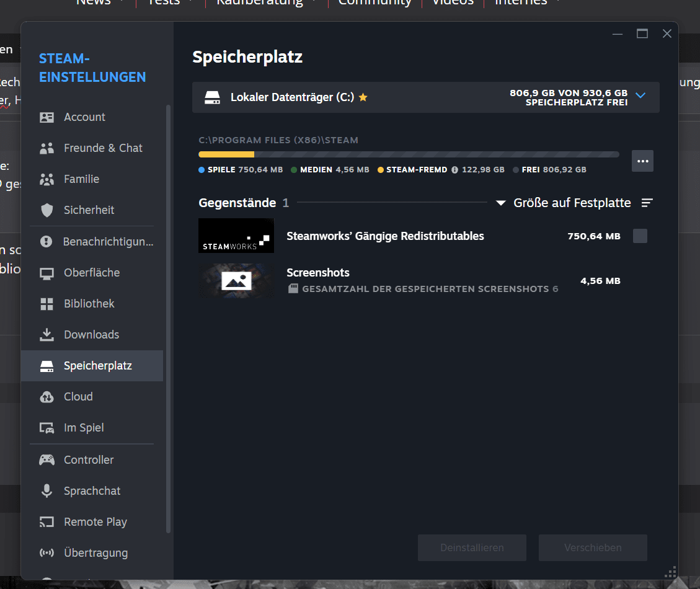Click the drive icon in the drive selector
Image resolution: width=700 pixels, height=589 pixels.
point(213,97)
